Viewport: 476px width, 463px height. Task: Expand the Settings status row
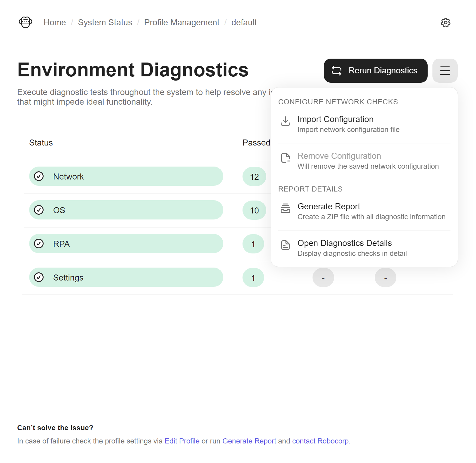click(x=126, y=277)
